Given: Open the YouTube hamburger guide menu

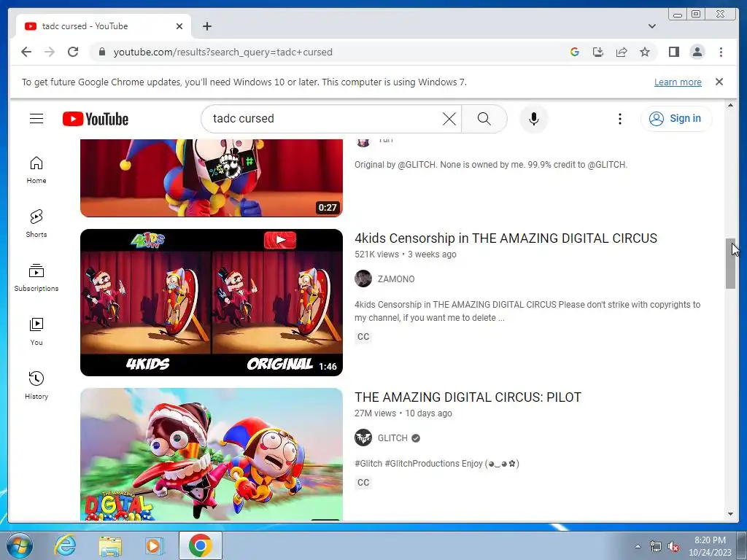Looking at the screenshot, I should click(x=36, y=119).
